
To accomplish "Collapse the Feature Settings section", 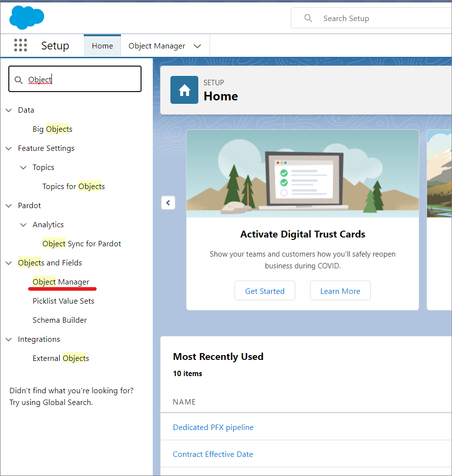I will click(9, 148).
